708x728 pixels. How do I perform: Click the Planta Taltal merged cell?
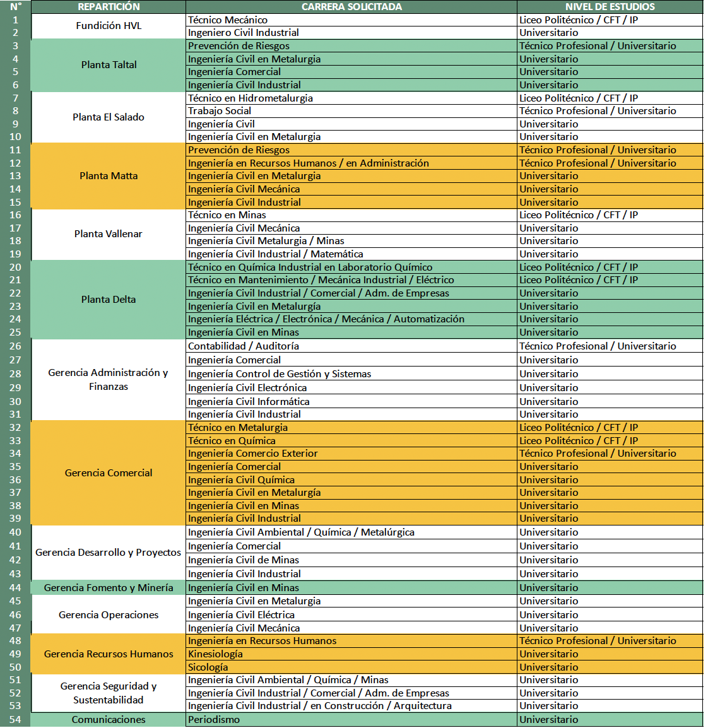point(109,65)
